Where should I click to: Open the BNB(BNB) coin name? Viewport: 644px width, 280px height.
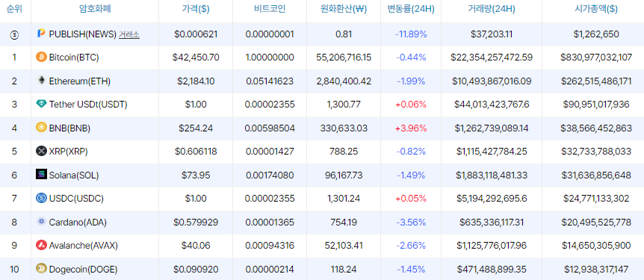tap(69, 128)
